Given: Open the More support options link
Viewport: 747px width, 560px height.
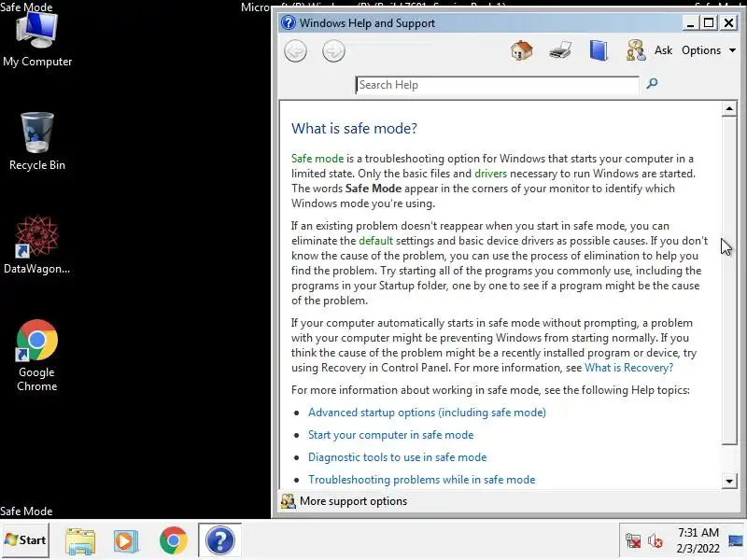Looking at the screenshot, I should click(x=353, y=501).
